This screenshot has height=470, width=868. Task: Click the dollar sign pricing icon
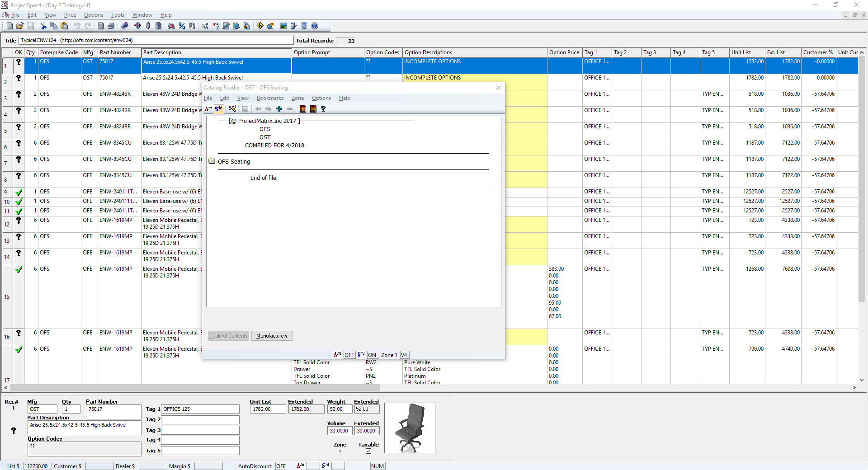coord(148,26)
